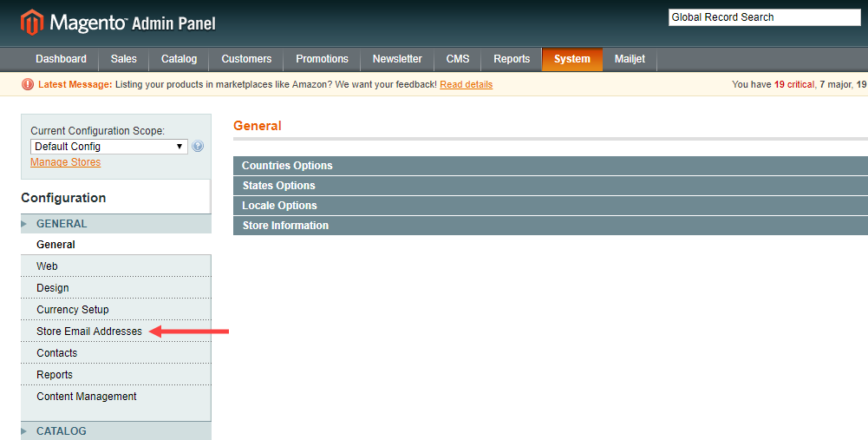
Task: Open the Promotions menu
Action: 323,59
